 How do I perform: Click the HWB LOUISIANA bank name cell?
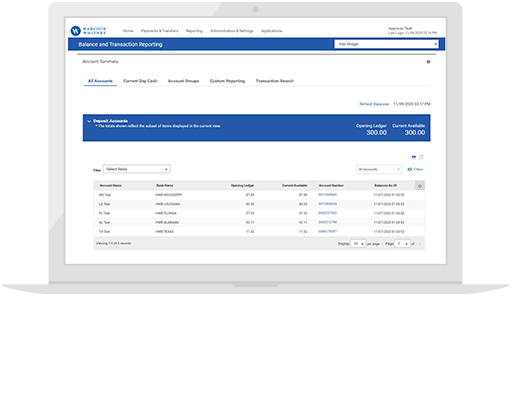click(x=168, y=204)
